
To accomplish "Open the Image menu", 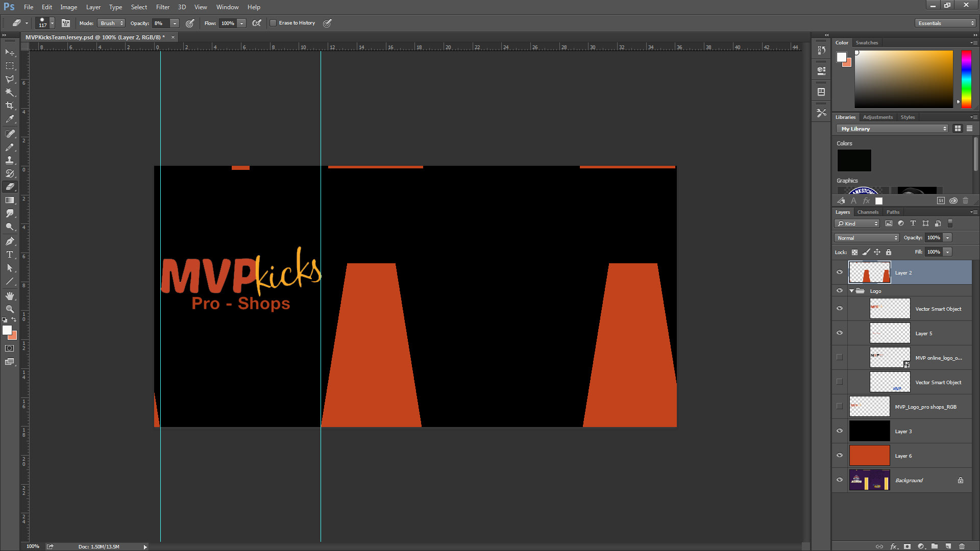I will [x=68, y=7].
